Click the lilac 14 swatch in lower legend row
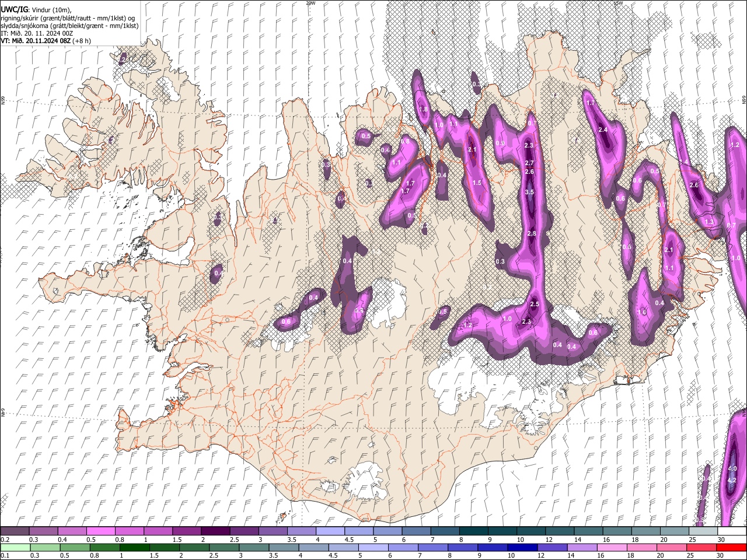 (581, 548)
